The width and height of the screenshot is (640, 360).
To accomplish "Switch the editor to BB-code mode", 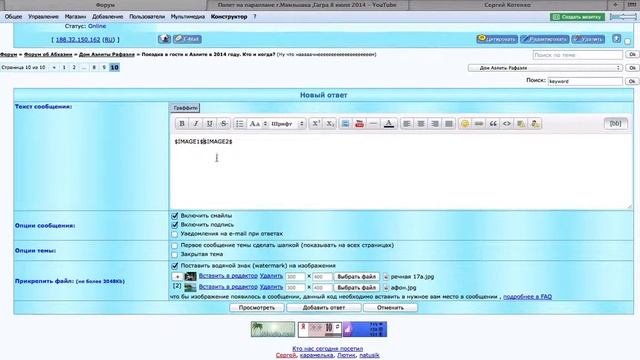I will pos(615,123).
